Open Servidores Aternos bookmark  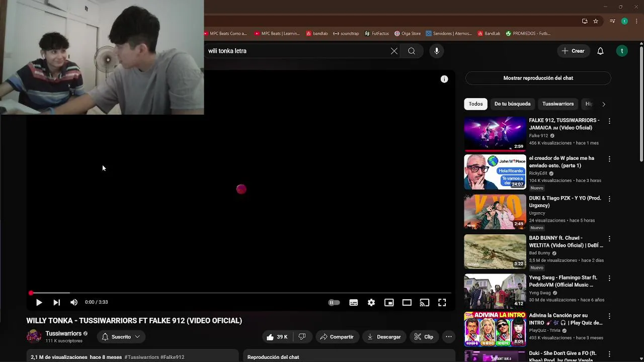[x=449, y=34]
